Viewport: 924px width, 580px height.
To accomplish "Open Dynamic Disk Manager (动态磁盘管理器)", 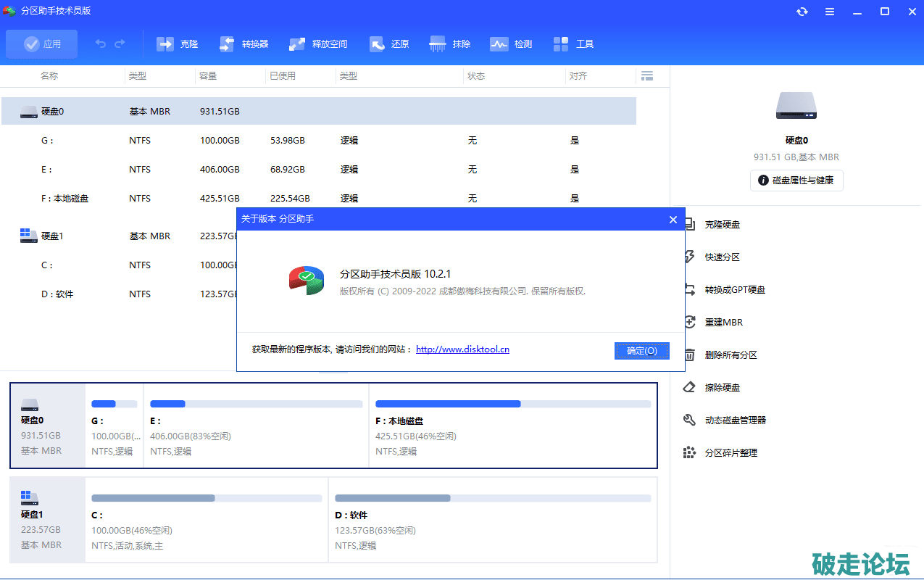I will tap(735, 420).
